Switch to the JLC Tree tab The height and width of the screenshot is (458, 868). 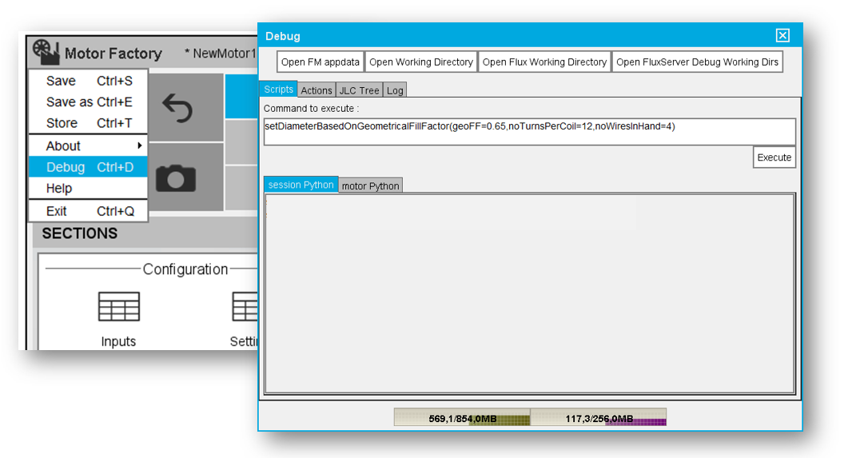click(x=359, y=90)
